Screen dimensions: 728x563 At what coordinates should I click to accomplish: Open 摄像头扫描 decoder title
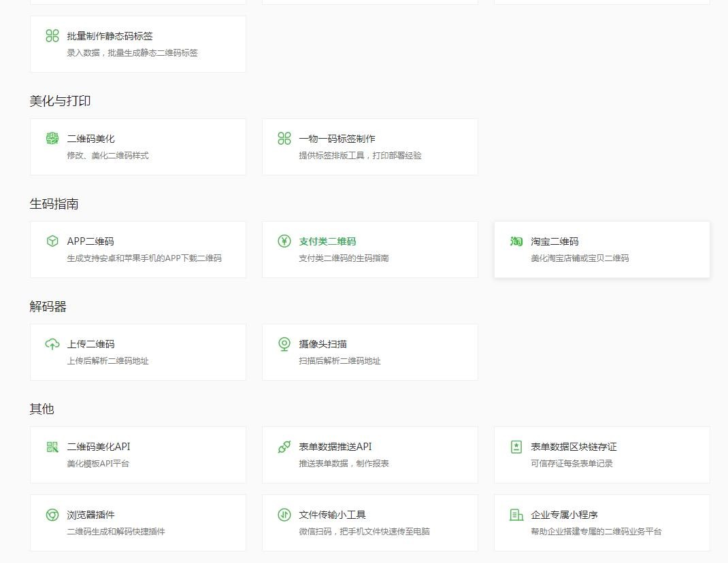pyautogui.click(x=322, y=344)
